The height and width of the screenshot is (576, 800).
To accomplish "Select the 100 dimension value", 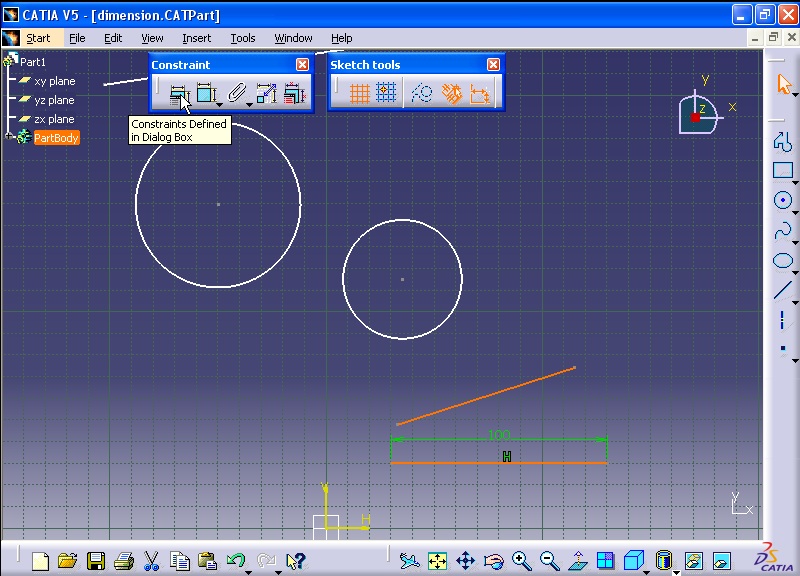I will (x=498, y=435).
